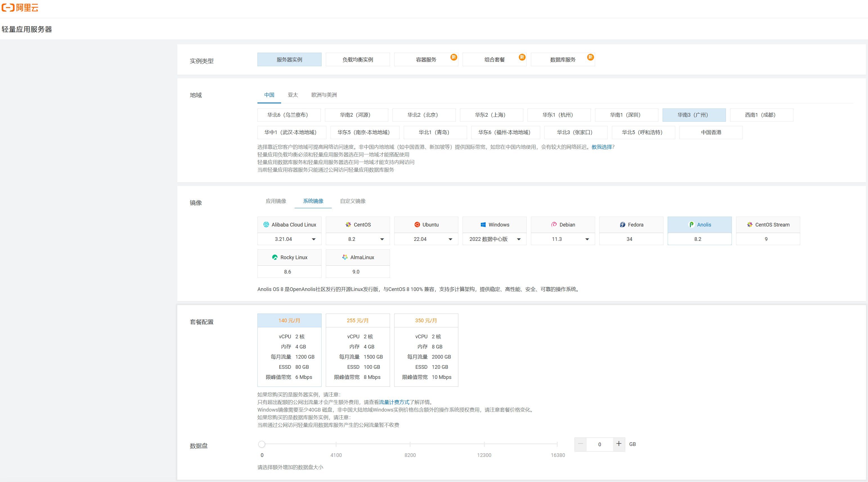The height and width of the screenshot is (482, 868).
Task: Open the 教我选择 help link
Action: coord(602,147)
